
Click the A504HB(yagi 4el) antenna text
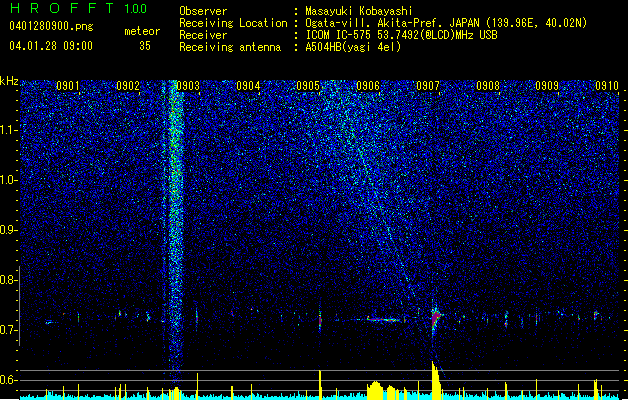[x=353, y=47]
